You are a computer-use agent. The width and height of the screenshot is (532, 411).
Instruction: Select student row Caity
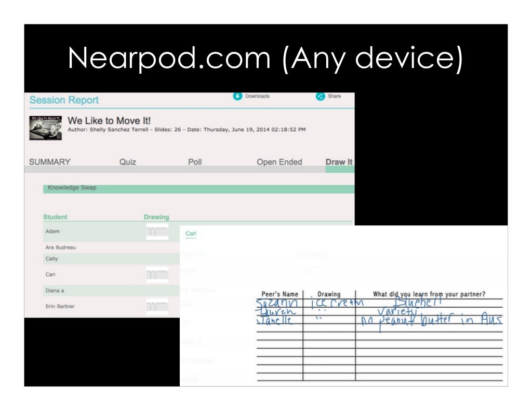point(111,258)
